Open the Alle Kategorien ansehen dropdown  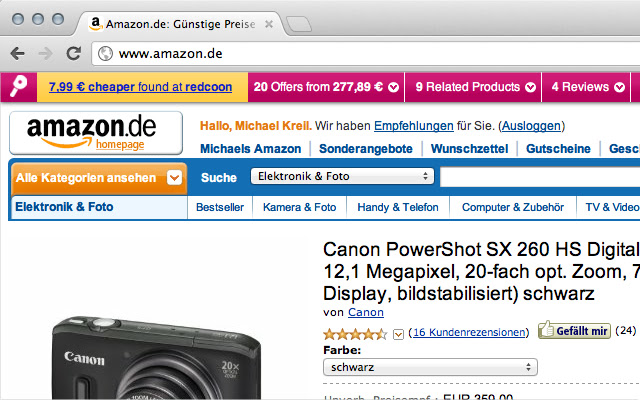point(99,178)
